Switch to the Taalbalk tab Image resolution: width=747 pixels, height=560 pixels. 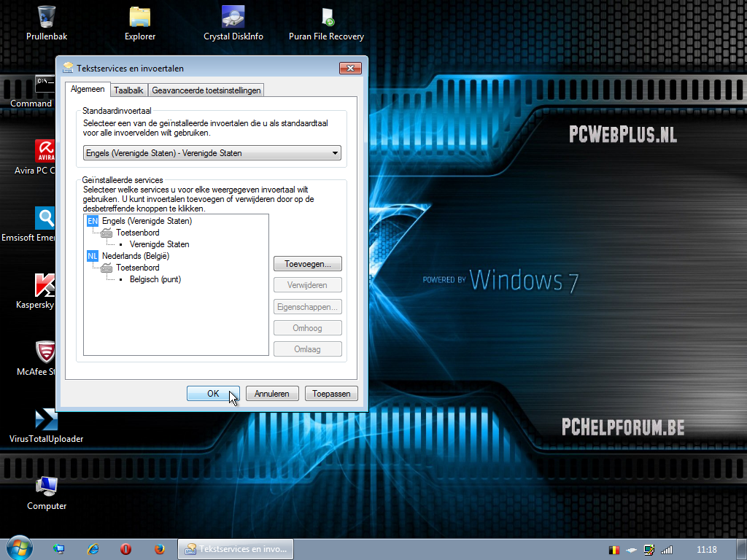(x=128, y=90)
